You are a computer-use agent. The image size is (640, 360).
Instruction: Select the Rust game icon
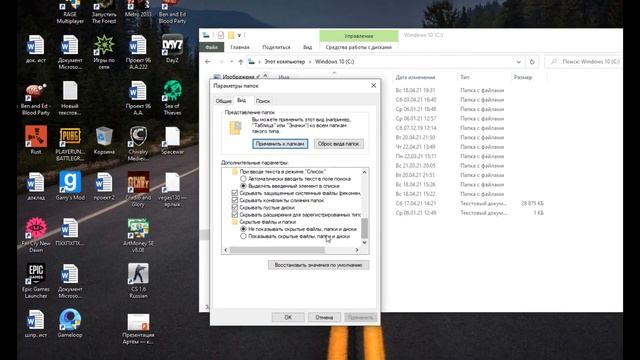click(x=36, y=140)
